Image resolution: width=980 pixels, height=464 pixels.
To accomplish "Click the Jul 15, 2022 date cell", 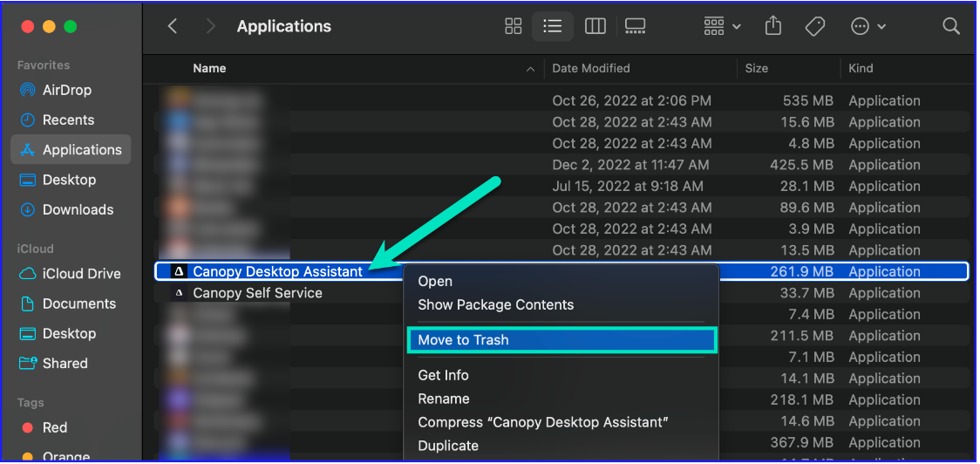I will (628, 187).
